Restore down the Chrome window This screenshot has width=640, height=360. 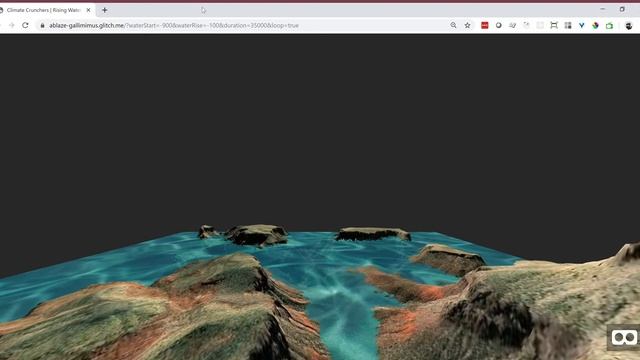click(622, 9)
